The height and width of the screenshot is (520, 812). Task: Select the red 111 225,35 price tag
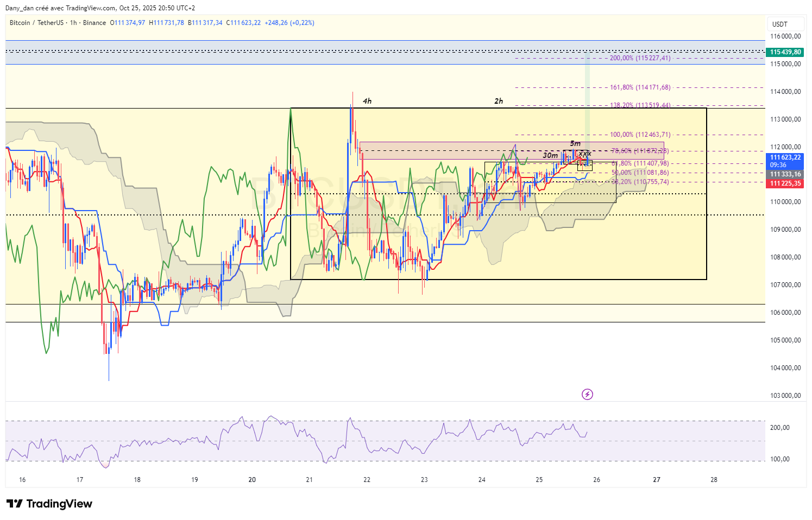[785, 183]
